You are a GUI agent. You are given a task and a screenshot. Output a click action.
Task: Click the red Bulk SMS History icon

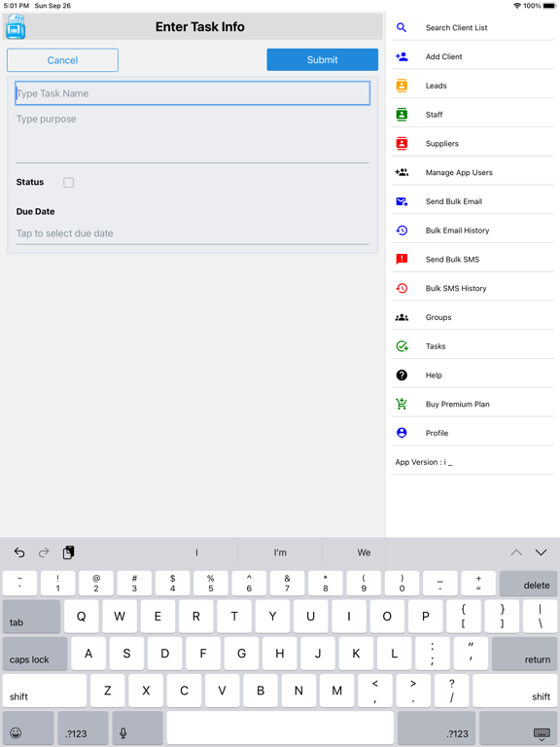402,288
